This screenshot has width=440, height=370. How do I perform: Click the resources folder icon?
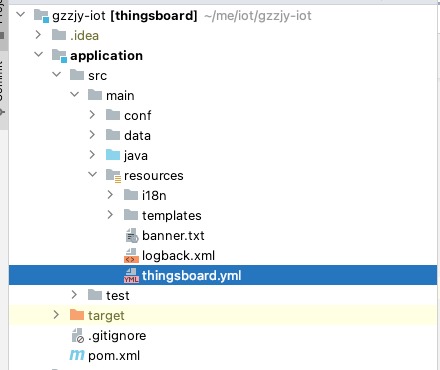[x=113, y=176]
